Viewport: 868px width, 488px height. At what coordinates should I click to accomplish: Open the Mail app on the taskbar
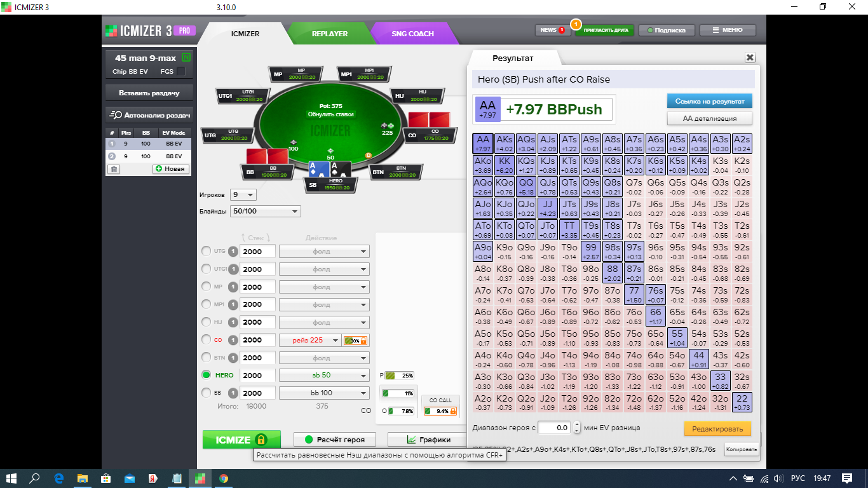click(130, 478)
